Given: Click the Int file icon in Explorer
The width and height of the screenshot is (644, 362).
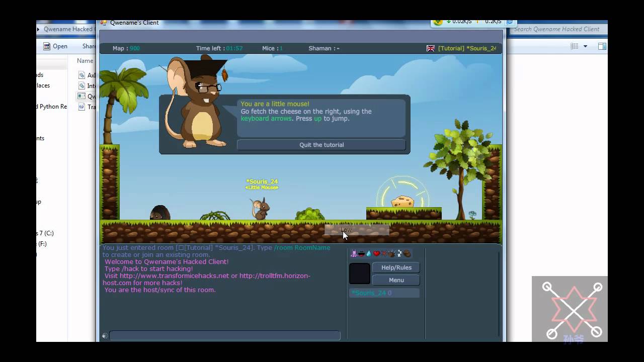Looking at the screenshot, I should [82, 85].
